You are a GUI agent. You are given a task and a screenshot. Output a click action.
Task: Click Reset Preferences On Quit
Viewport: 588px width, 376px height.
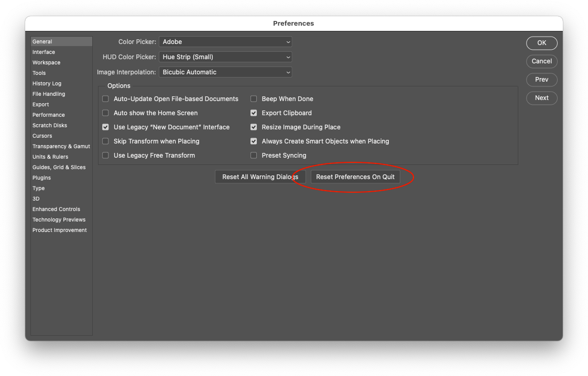pos(355,176)
